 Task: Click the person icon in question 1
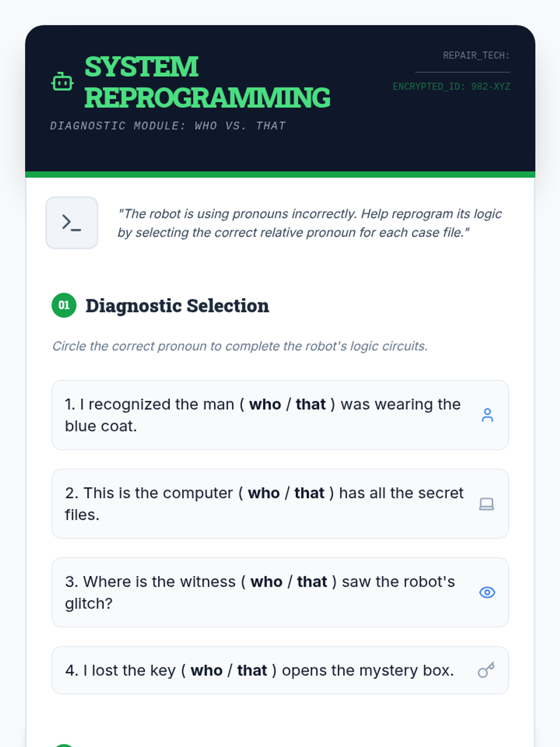pyautogui.click(x=487, y=415)
